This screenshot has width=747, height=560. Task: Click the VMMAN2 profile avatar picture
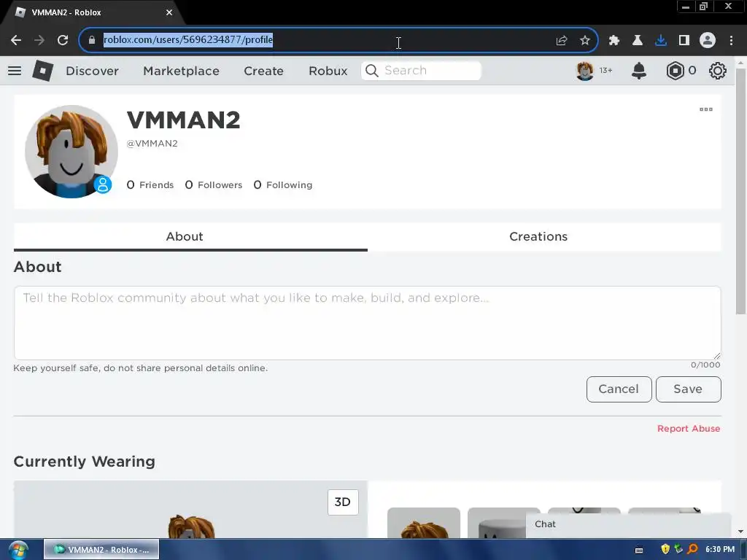pyautogui.click(x=71, y=152)
